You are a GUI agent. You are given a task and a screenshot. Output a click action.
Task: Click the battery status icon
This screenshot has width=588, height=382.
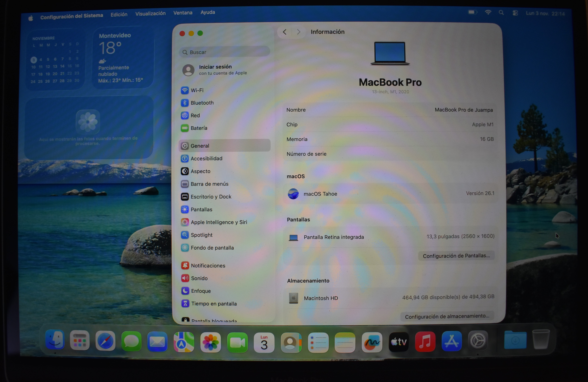point(473,12)
